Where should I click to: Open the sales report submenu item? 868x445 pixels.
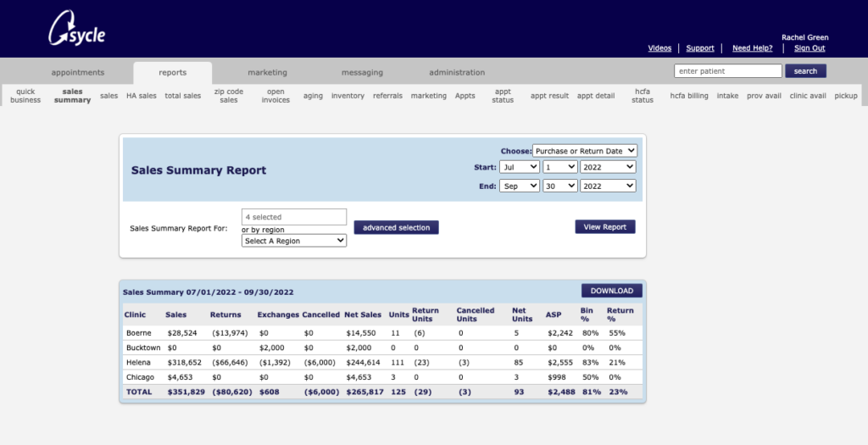point(109,96)
